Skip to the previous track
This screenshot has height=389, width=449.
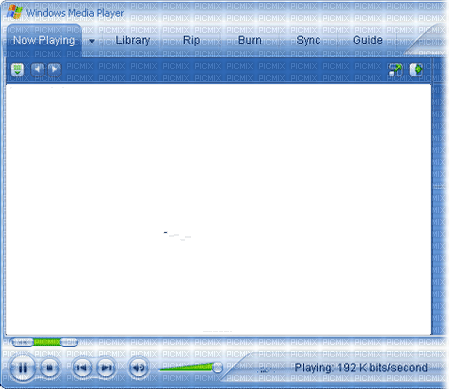82,368
